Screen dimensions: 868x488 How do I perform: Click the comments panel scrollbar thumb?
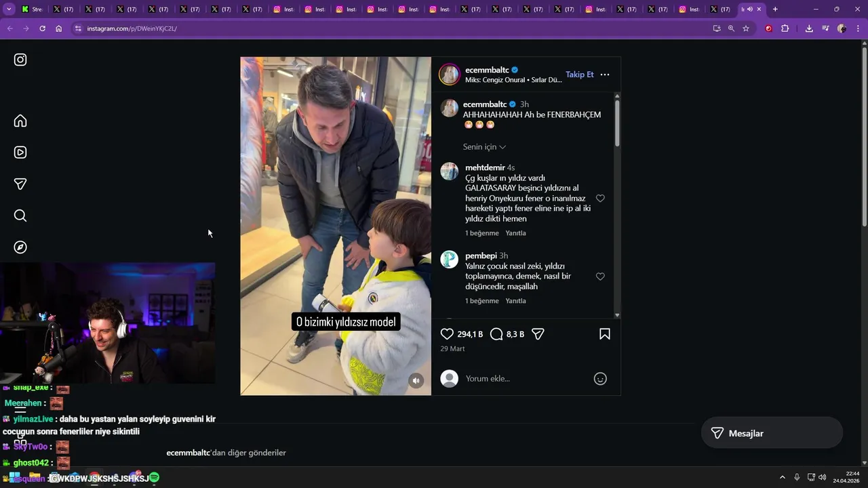pos(616,123)
